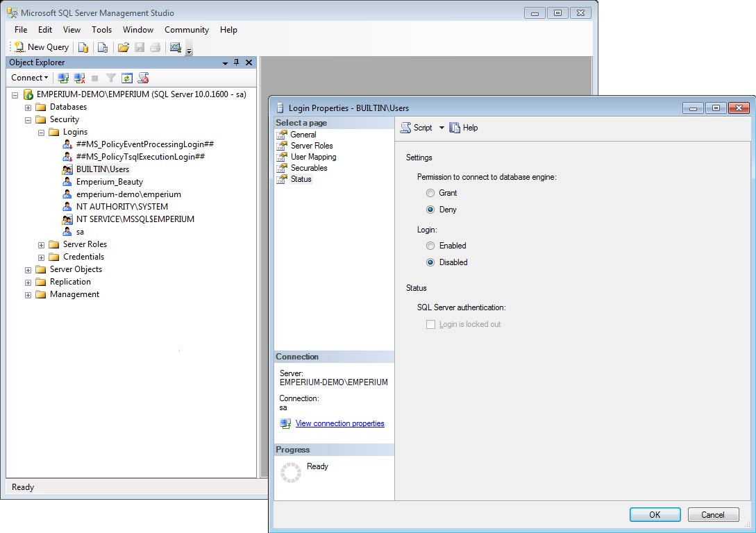Screen dimensions: 756x533
Task: Open the Community menu
Action: [186, 30]
